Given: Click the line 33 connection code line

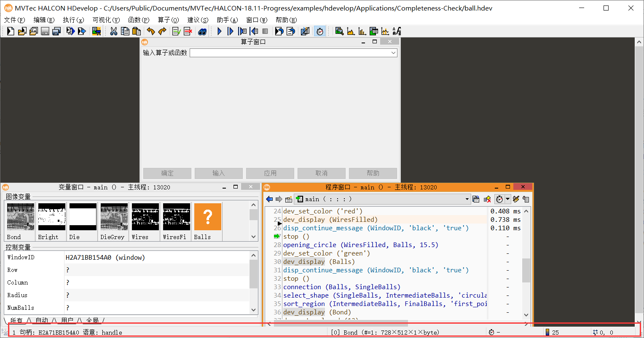Looking at the screenshot, I should (342, 287).
